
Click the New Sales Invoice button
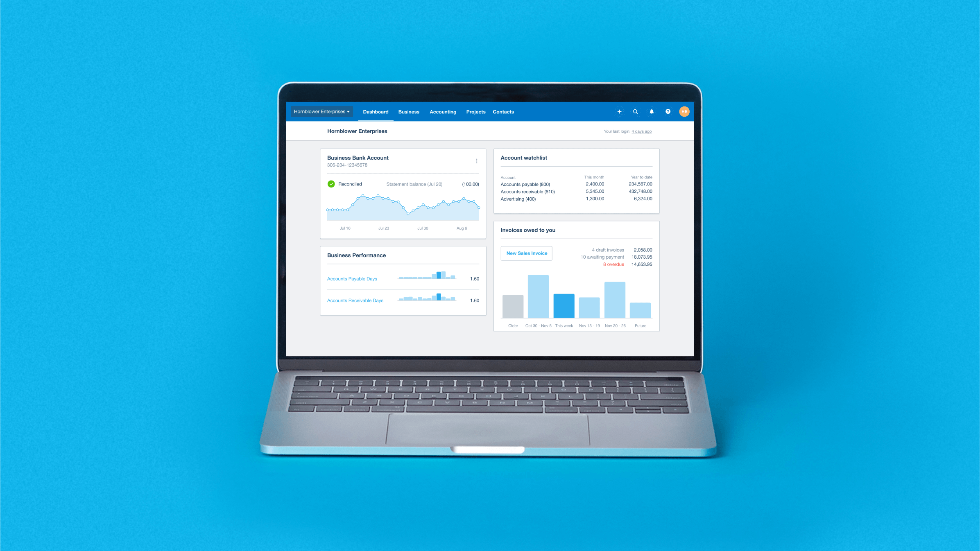click(x=526, y=253)
